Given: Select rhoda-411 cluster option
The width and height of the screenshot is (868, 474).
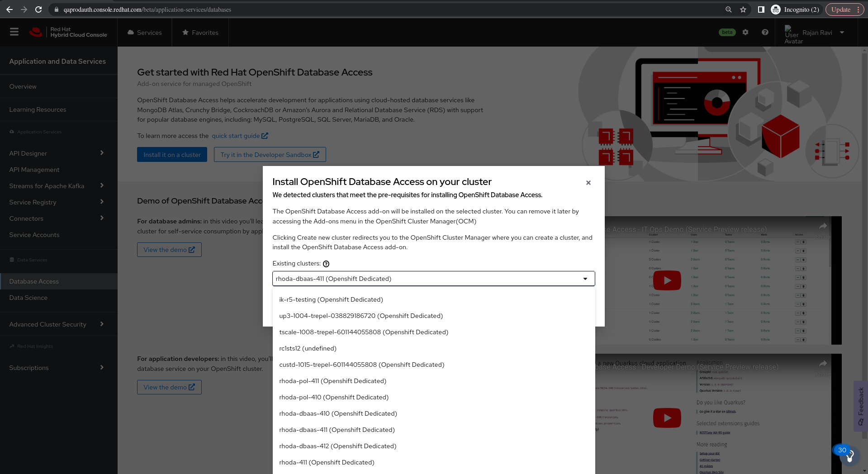Looking at the screenshot, I should pos(433,462).
